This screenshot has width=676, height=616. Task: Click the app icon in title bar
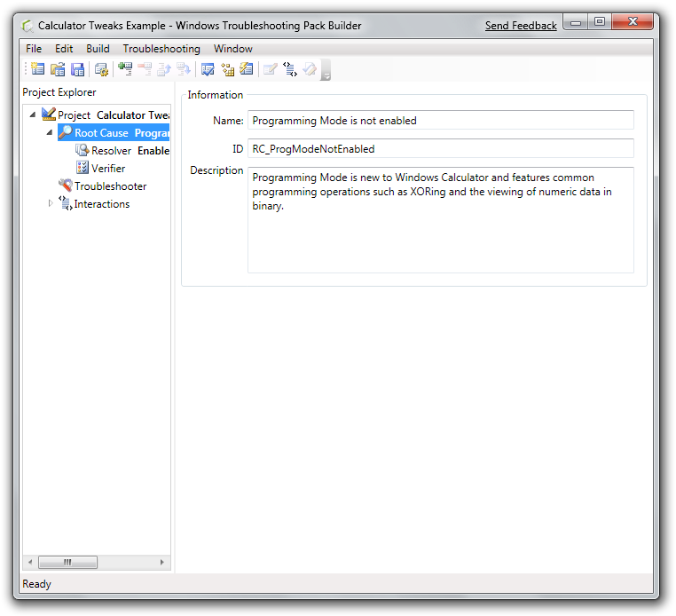28,26
